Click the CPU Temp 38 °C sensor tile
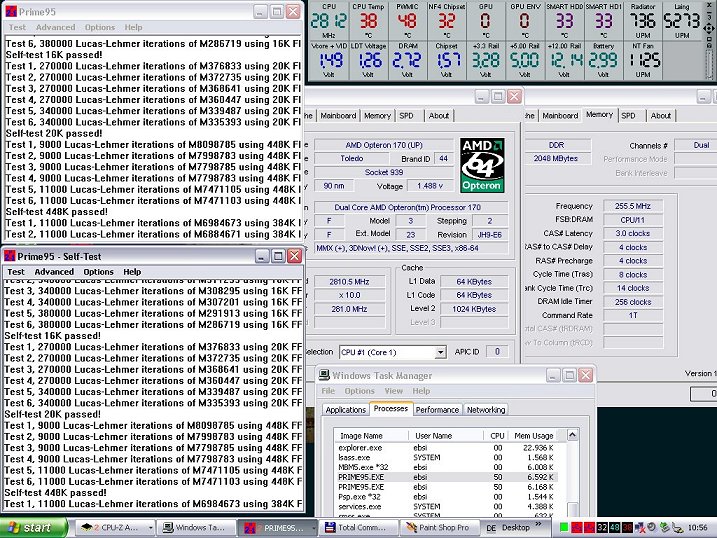The image size is (717, 538). click(x=368, y=21)
